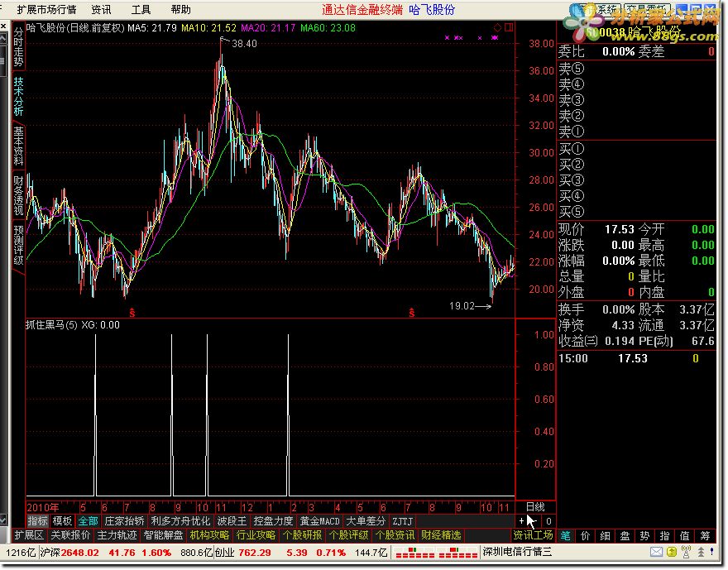Click the leftmost magenta x info marker
Screen dimensions: 728x570
447,37
